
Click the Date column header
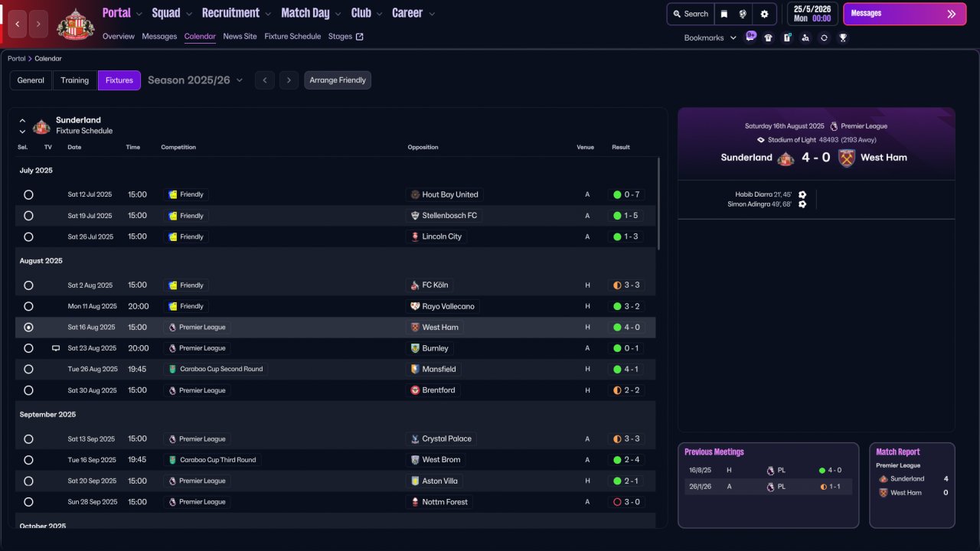tap(74, 147)
